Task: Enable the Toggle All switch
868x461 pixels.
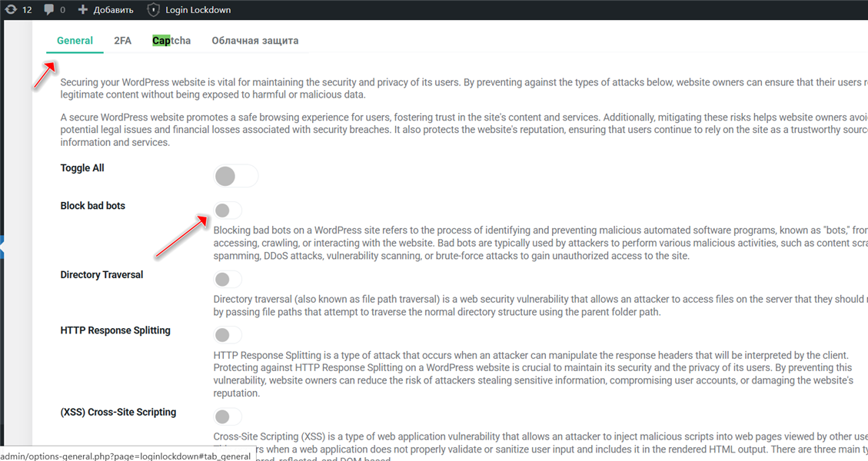Action: pos(235,177)
